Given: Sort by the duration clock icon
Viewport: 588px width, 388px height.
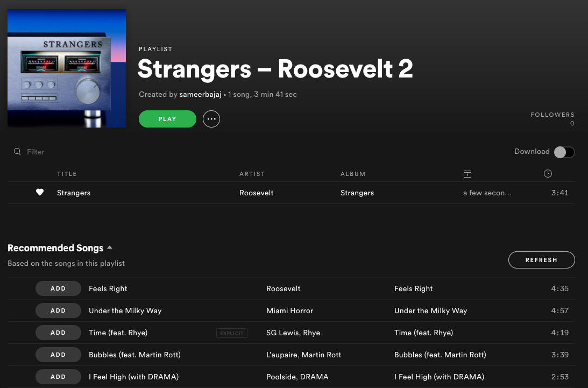Looking at the screenshot, I should click(548, 173).
